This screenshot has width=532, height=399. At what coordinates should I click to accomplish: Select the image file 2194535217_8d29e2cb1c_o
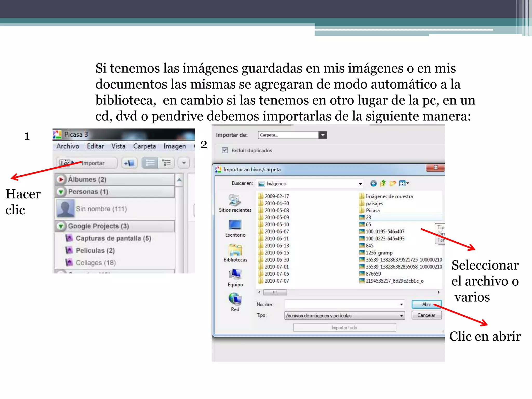click(x=391, y=281)
